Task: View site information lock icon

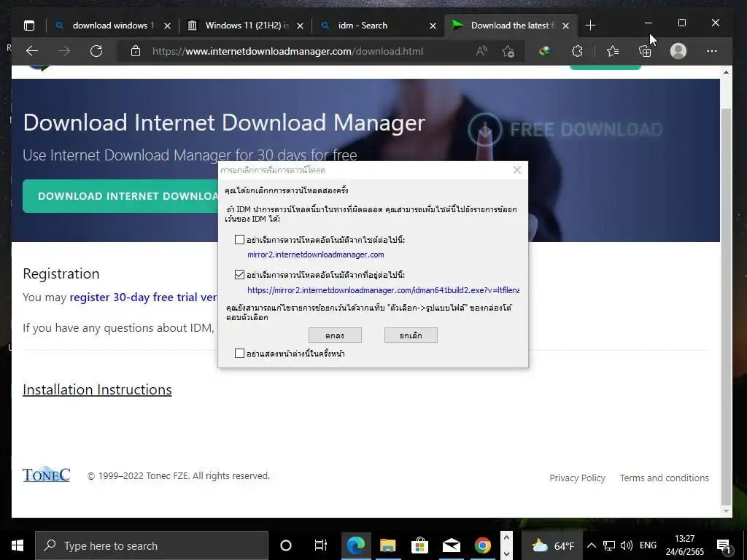Action: pyautogui.click(x=136, y=51)
